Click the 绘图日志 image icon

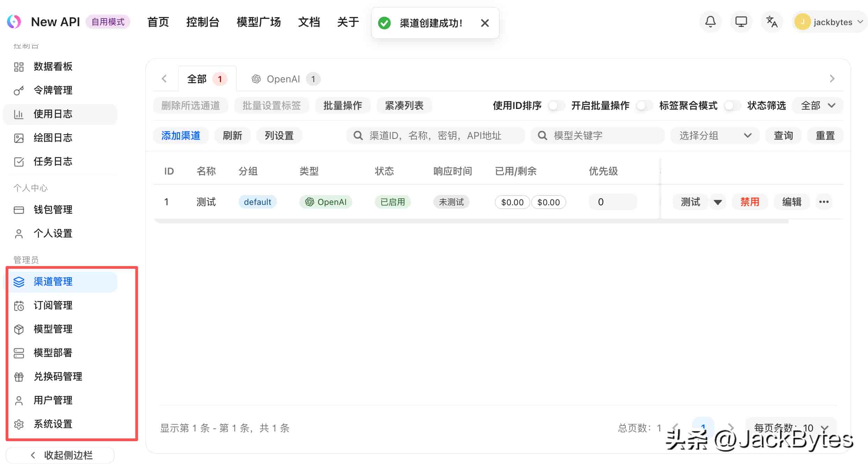(x=19, y=138)
